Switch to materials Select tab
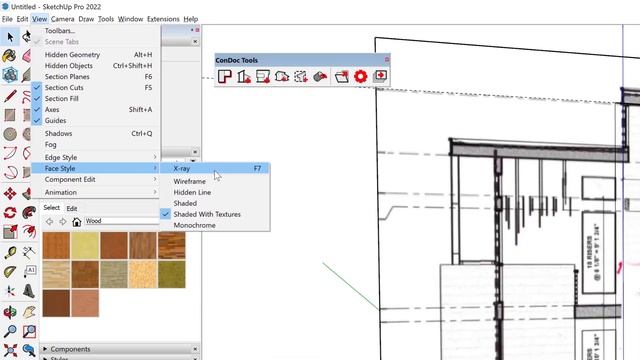This screenshot has height=360, width=640. tap(52, 208)
